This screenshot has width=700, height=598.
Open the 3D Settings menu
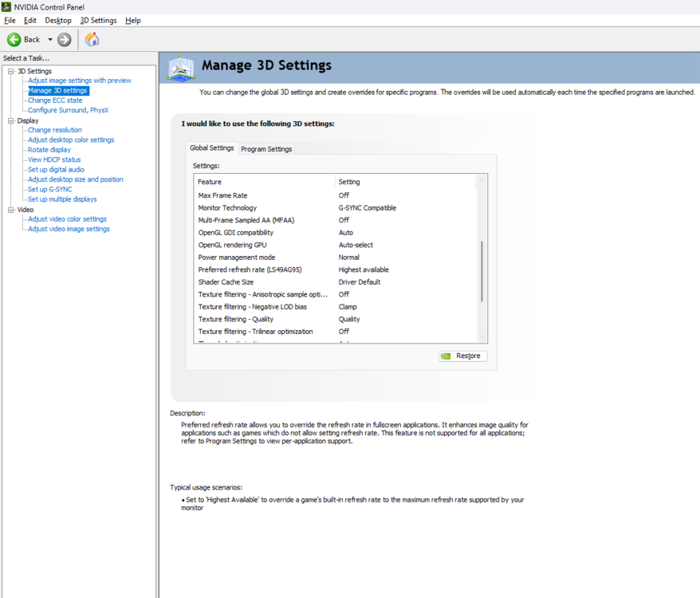click(98, 21)
